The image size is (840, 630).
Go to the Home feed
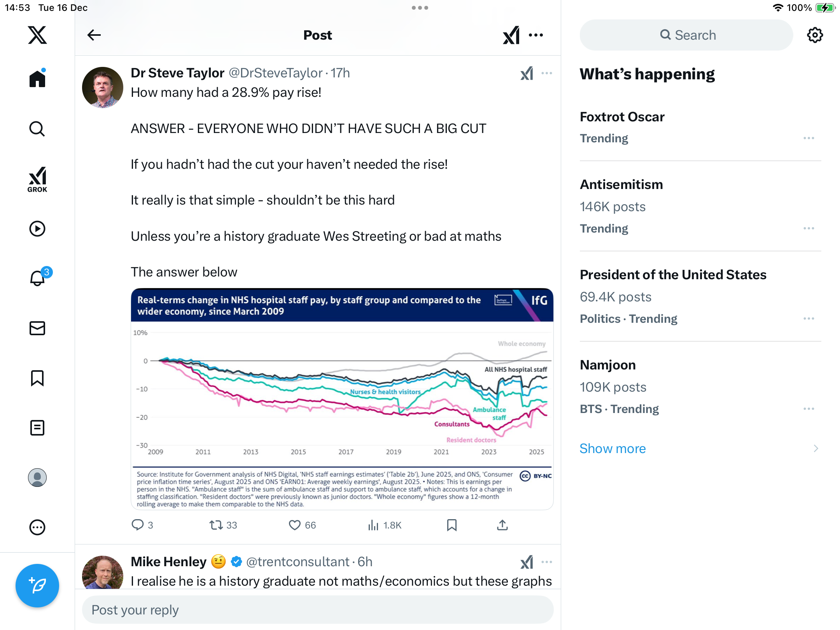coord(37,79)
